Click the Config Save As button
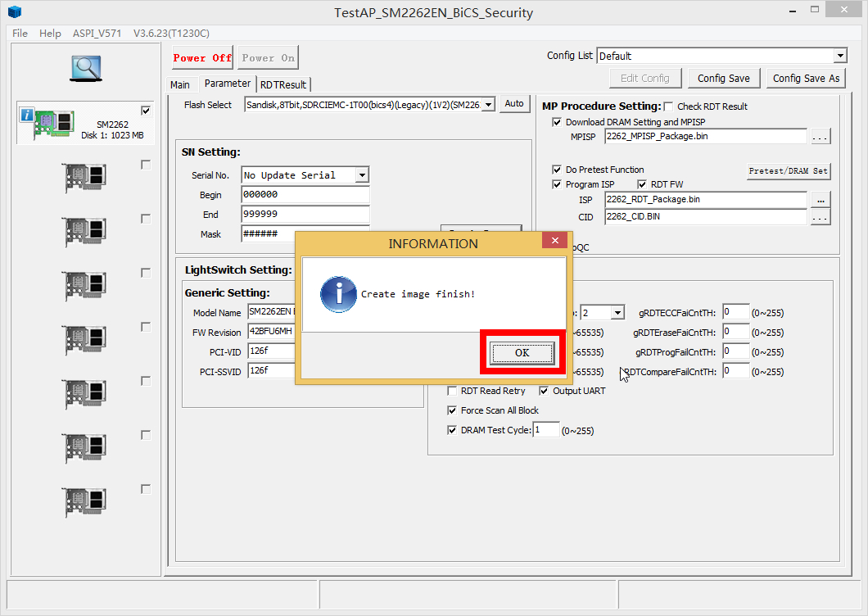The height and width of the screenshot is (616, 868). coord(806,78)
